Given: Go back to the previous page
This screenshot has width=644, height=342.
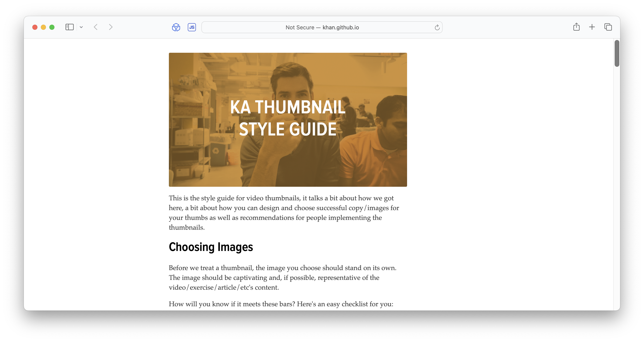Looking at the screenshot, I should tap(96, 27).
